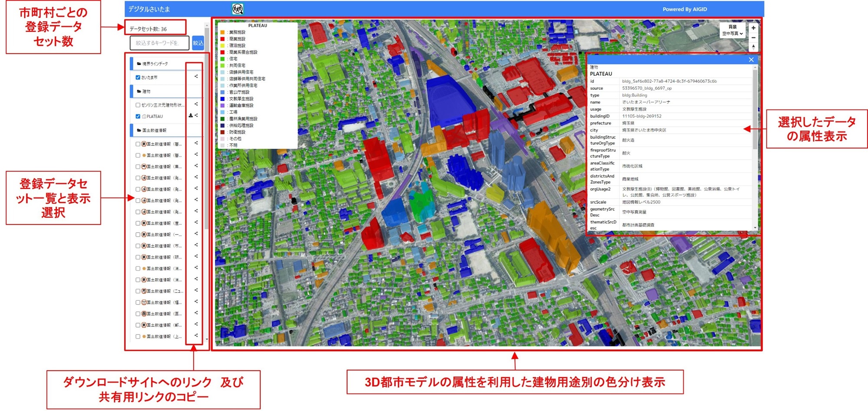The image size is (868, 411).
Task: Click purple 運輸倉庫施設 legend swatch
Action: click(x=223, y=105)
